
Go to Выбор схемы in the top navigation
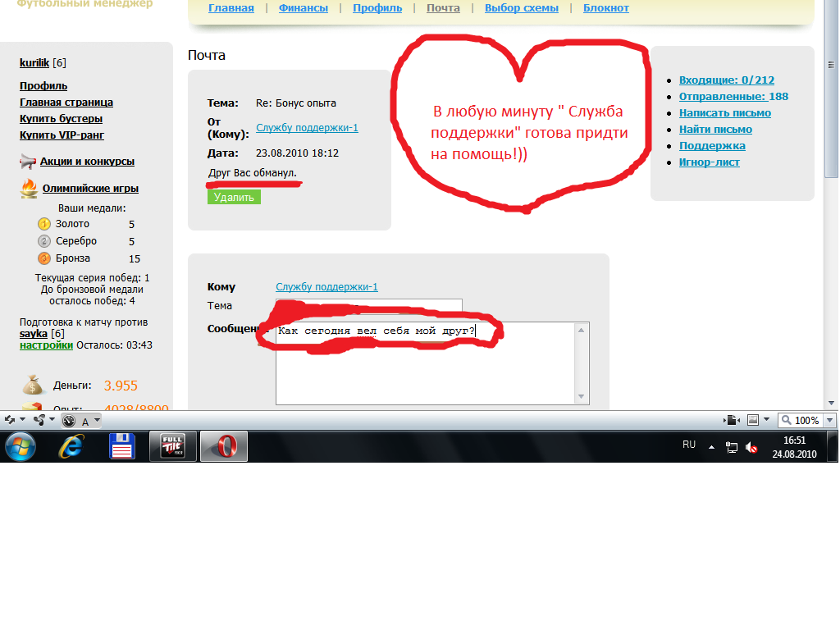[522, 8]
